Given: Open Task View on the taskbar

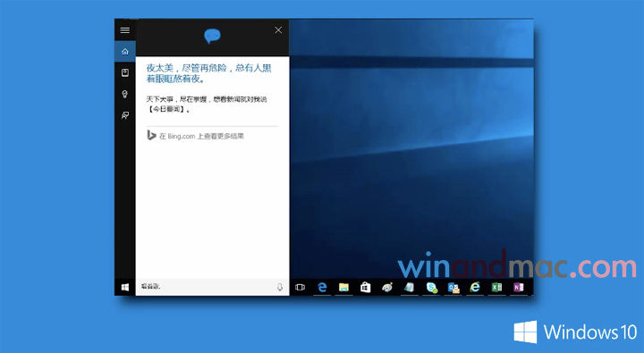Looking at the screenshot, I should pyautogui.click(x=301, y=288).
